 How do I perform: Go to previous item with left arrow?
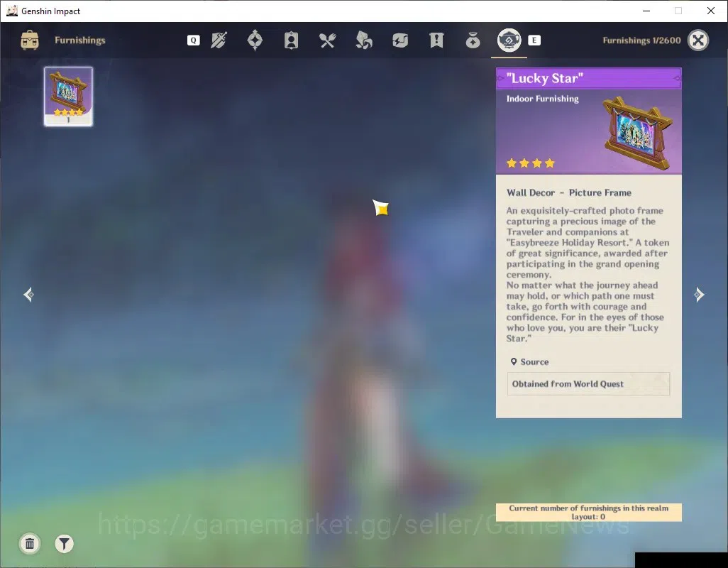click(29, 295)
